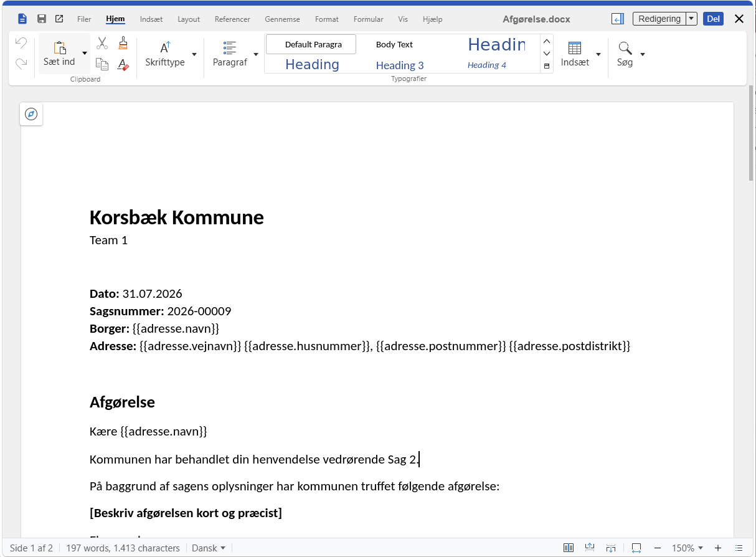Expand the Sæt ind paste options arrow
This screenshot has width=756, height=557.
point(85,54)
